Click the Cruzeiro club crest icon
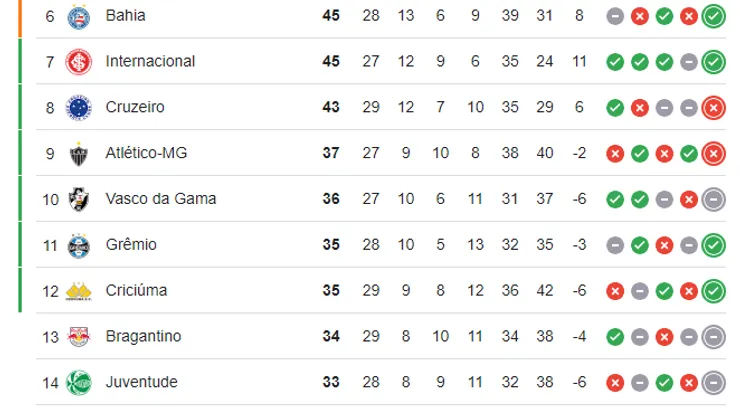The width and height of the screenshot is (740, 416). pos(77,107)
